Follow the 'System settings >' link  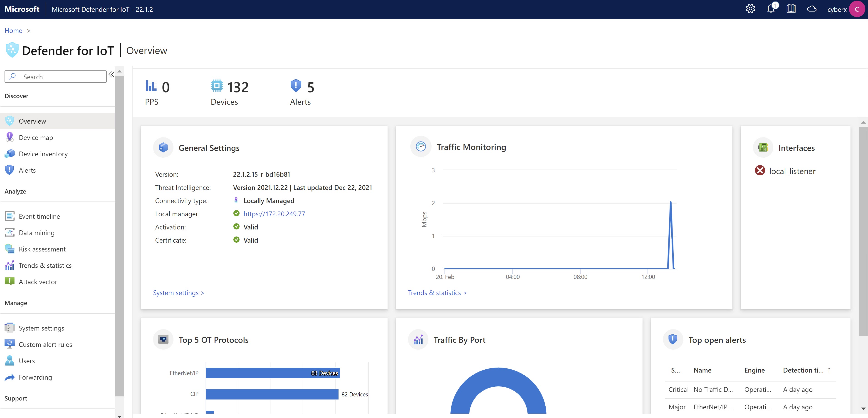point(179,293)
